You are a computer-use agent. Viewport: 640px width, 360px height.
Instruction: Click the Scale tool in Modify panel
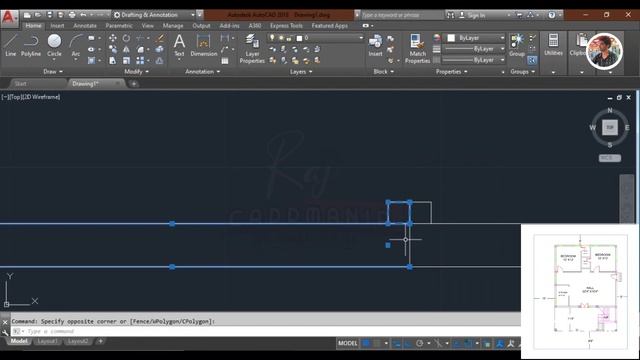pyautogui.click(x=127, y=60)
